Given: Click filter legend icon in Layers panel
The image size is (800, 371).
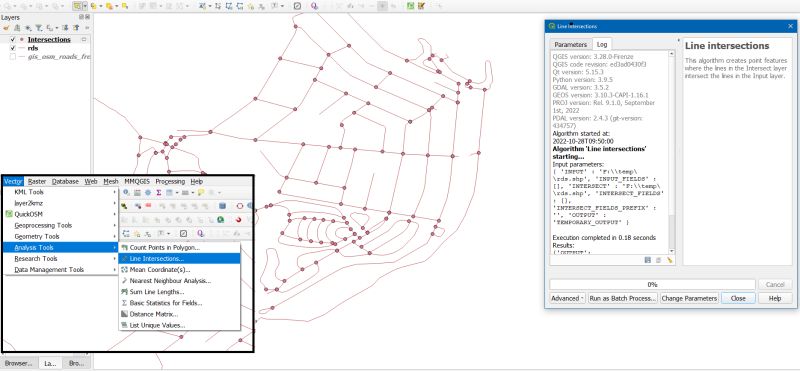Looking at the screenshot, I should [39, 28].
